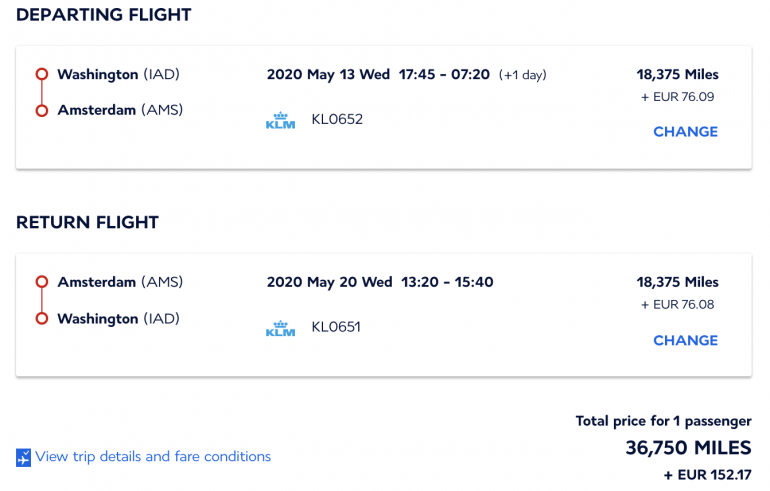Image resolution: width=770 pixels, height=491 pixels.
Task: Click the + EUR 76.09 departing fee
Action: 680,97
